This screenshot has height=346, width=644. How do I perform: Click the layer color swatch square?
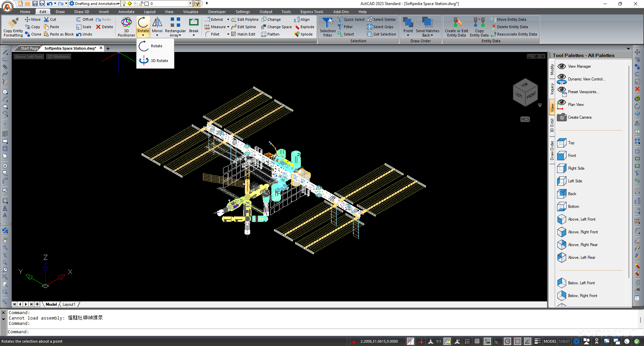[x=147, y=4]
